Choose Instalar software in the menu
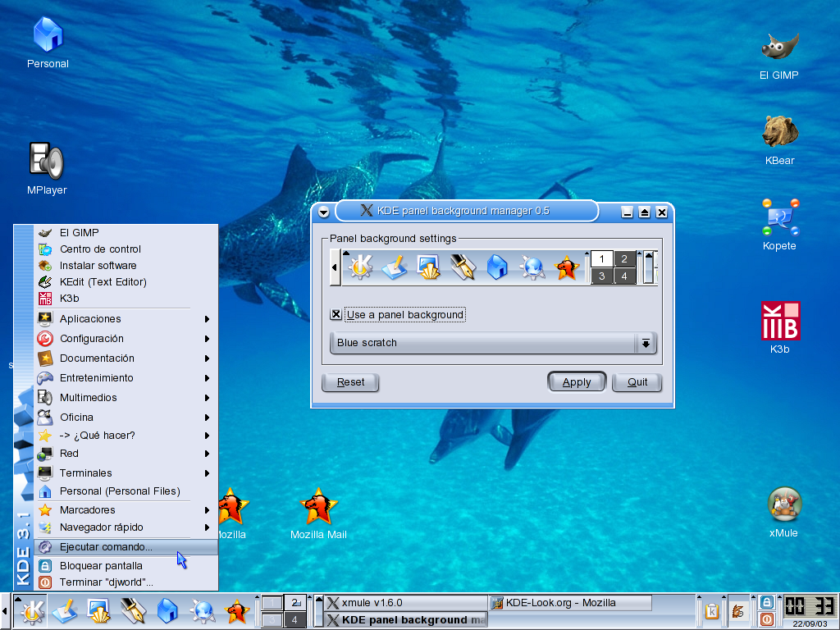 126,266
